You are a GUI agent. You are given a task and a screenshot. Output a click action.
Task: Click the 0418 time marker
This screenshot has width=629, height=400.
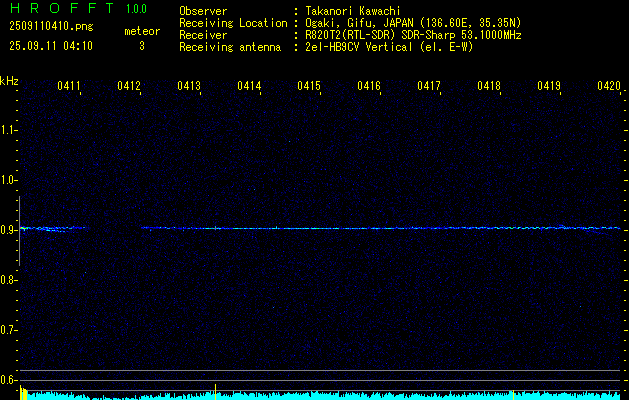pos(489,86)
